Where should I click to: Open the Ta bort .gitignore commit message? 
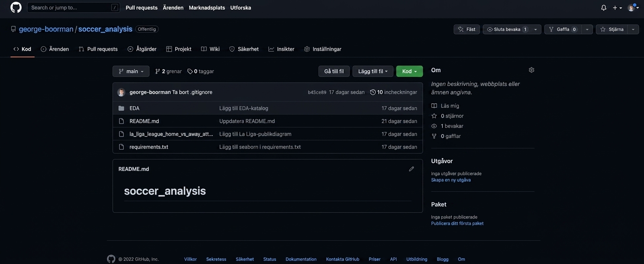[192, 92]
